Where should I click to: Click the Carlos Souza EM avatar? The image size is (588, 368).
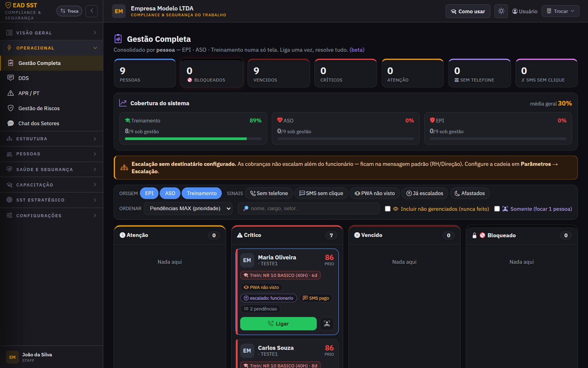[x=247, y=351]
